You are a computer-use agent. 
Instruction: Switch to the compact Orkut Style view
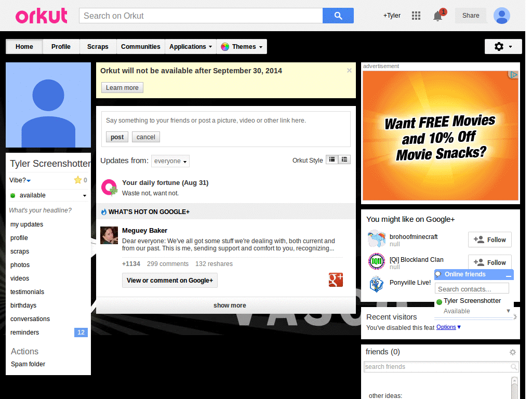(332, 159)
